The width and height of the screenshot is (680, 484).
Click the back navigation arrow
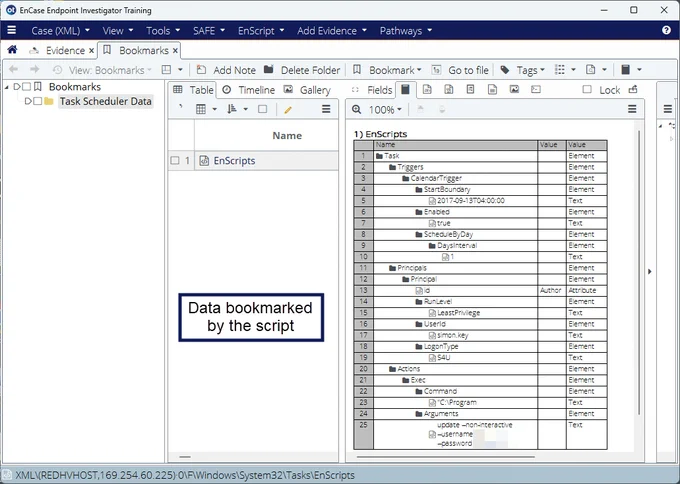[13, 69]
